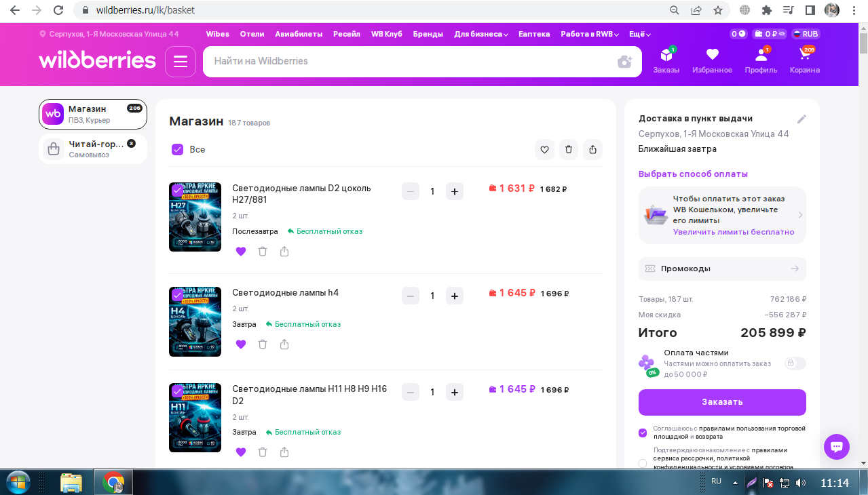Open WB Кошелёк limits notice chevron

800,215
